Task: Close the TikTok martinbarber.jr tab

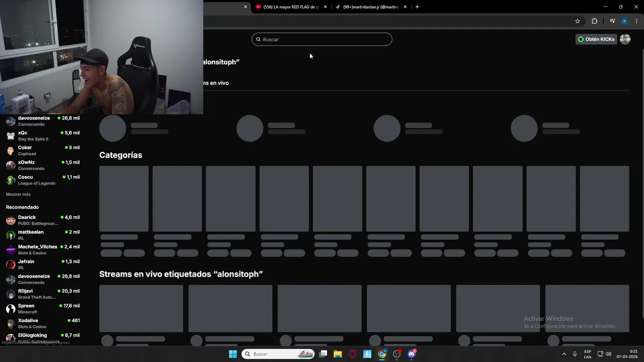Action: point(405,7)
